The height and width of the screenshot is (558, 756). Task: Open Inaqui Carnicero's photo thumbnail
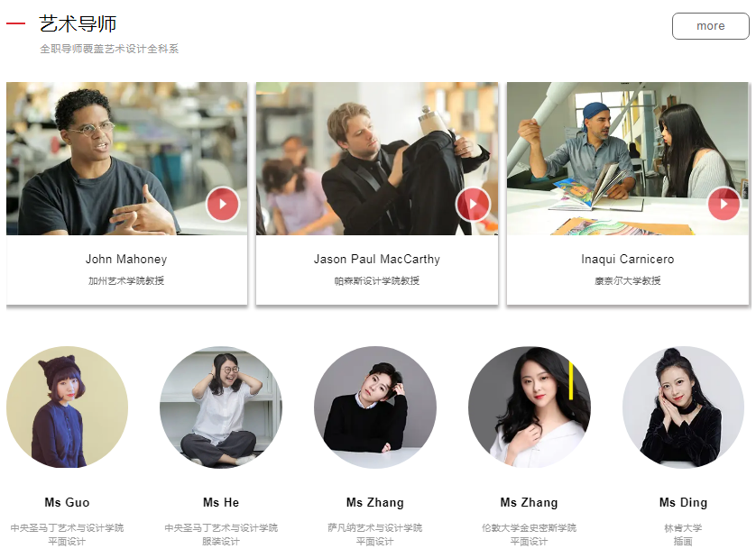(x=628, y=159)
